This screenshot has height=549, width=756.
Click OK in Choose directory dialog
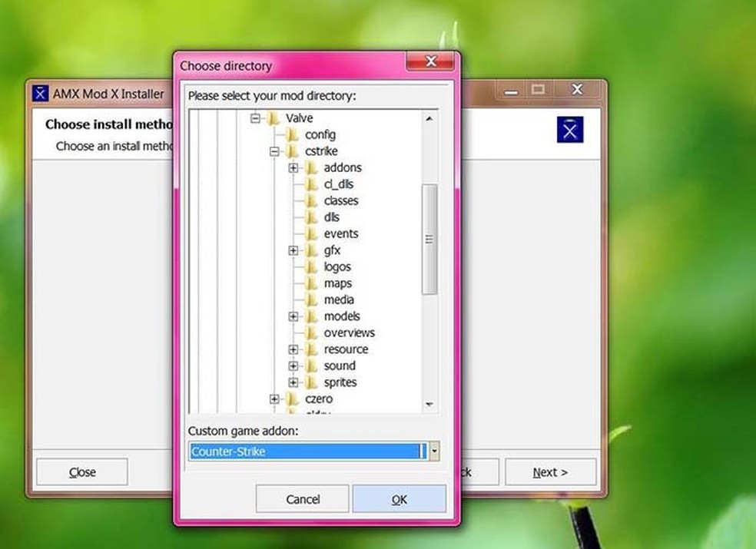[x=400, y=499]
